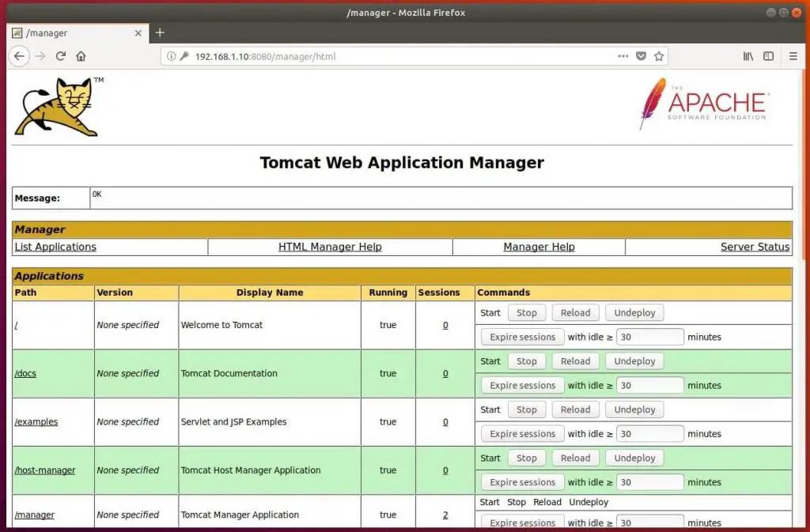Viewport: 810px width, 532px height.
Task: Undeploy the Servlet and JSP Examples app
Action: (634, 409)
